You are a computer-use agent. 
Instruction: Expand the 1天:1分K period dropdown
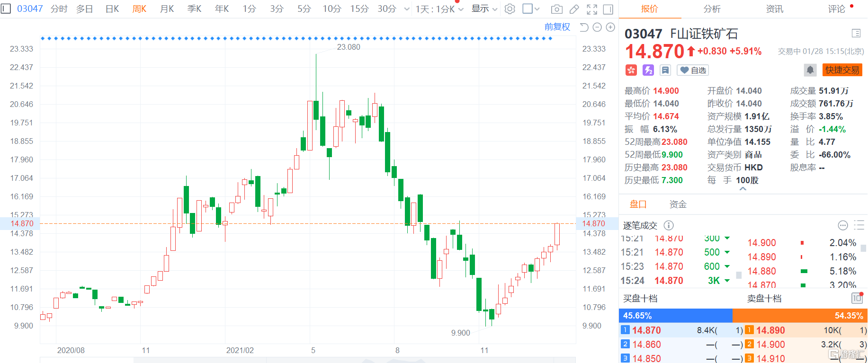(439, 9)
